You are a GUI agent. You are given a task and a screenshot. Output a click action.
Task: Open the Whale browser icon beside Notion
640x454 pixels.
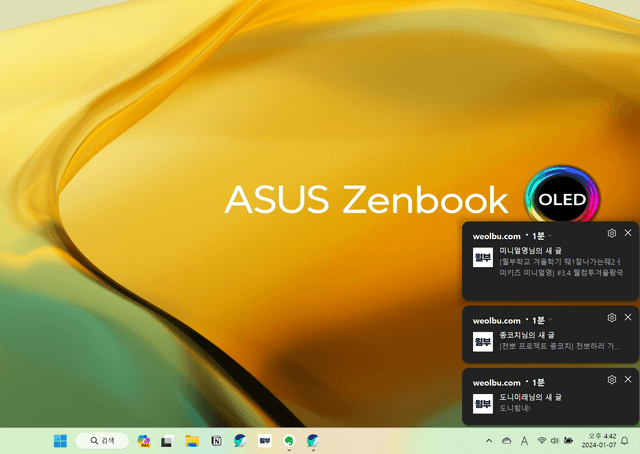[240, 441]
